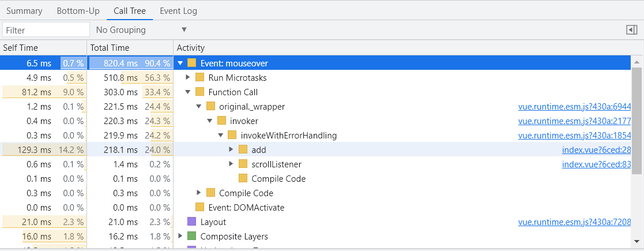
Task: Expand the scrollListener node
Action: [x=231, y=164]
